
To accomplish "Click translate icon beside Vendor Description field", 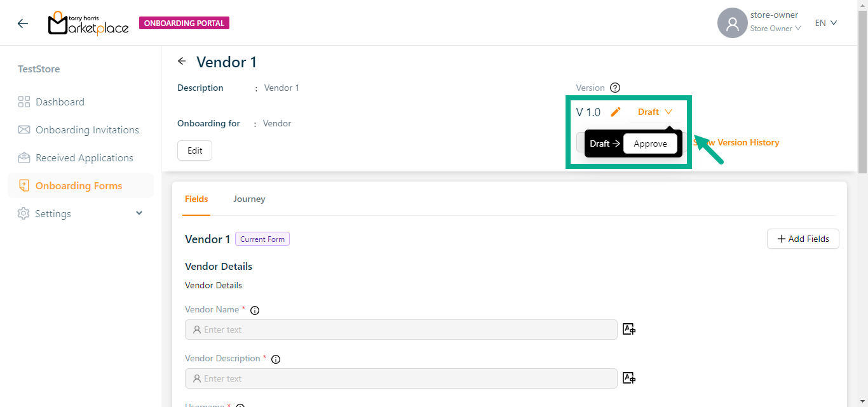I will pos(629,378).
